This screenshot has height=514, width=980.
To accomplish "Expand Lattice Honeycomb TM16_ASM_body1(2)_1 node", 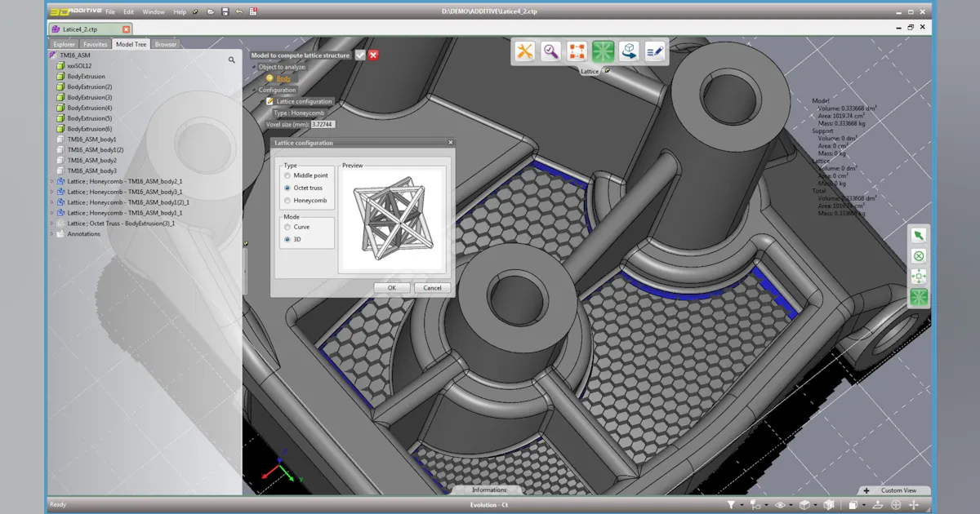I will point(52,202).
